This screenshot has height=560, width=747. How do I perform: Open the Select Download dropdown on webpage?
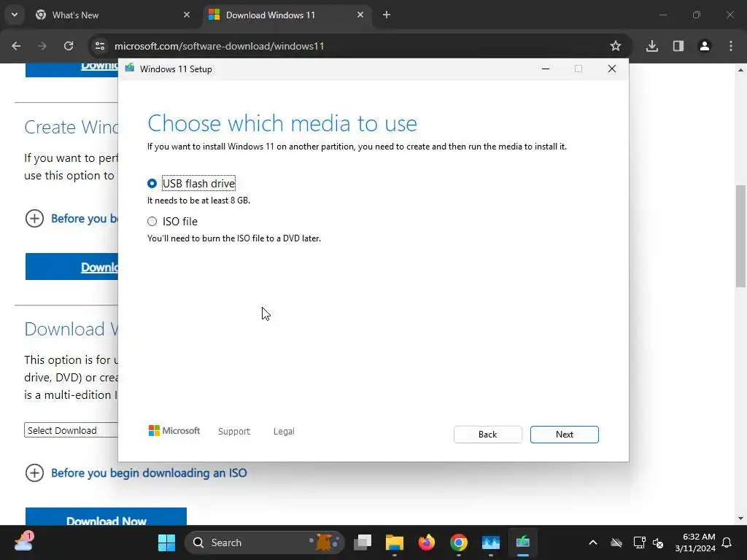pos(71,430)
